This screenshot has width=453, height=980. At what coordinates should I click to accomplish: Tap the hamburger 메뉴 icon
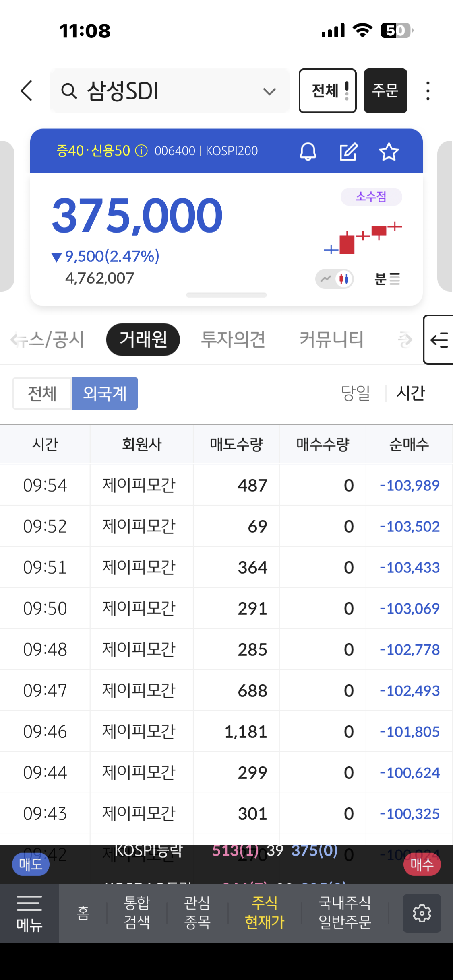(29, 913)
